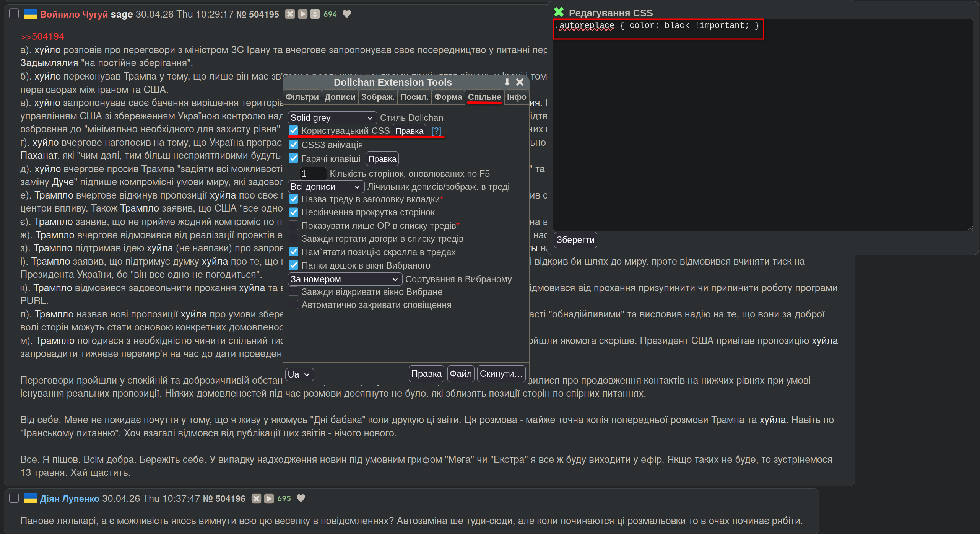
Task: Click heart favorite icon on post 504195
Action: (347, 14)
